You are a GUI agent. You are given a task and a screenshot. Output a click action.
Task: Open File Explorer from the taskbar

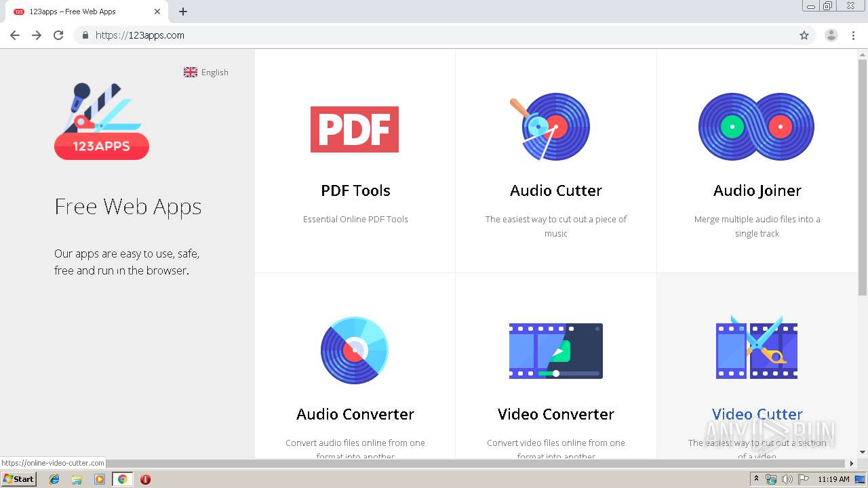pyautogui.click(x=77, y=479)
